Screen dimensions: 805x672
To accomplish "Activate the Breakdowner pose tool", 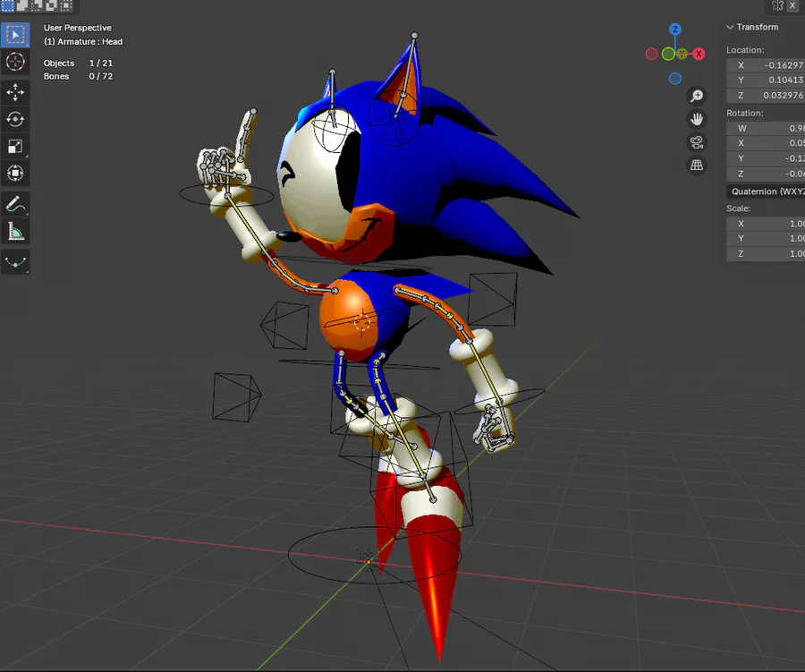I will click(x=15, y=262).
